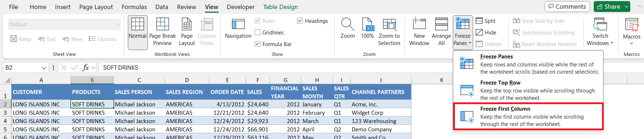Choose Freeze Top Row option
Image resolution: width=644 pixels, height=139 pixels.
coord(528,90)
